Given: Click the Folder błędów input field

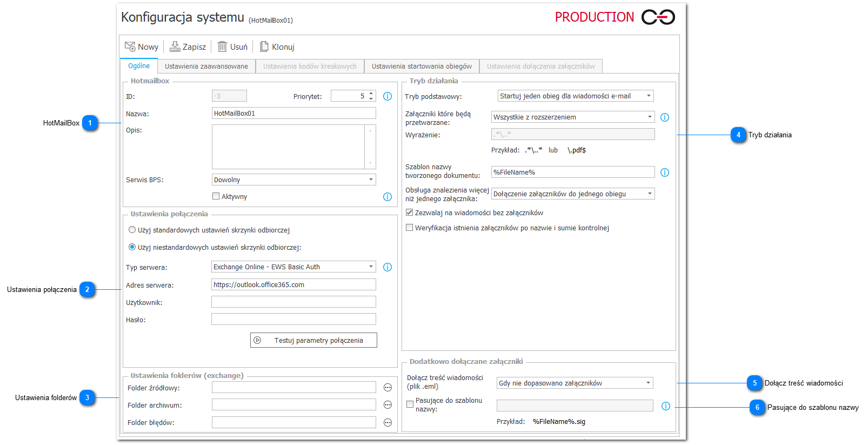Looking at the screenshot, I should [294, 423].
